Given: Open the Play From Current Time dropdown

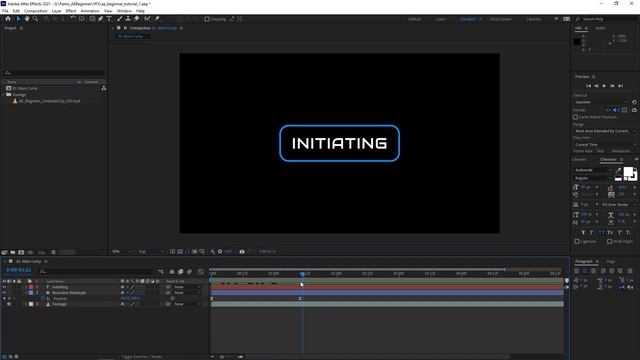Looking at the screenshot, I should pyautogui.click(x=605, y=144).
